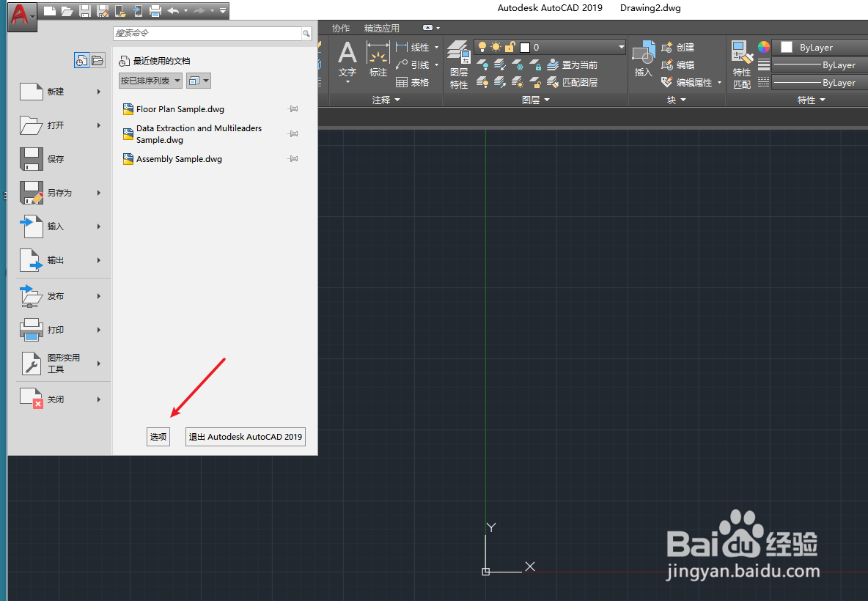Image resolution: width=868 pixels, height=601 pixels.
Task: Click 创建 create block tool
Action: click(678, 48)
